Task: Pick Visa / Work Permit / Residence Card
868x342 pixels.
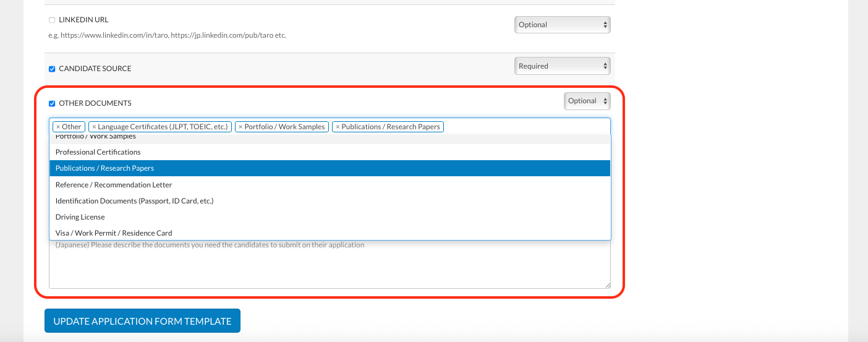Action: [114, 233]
